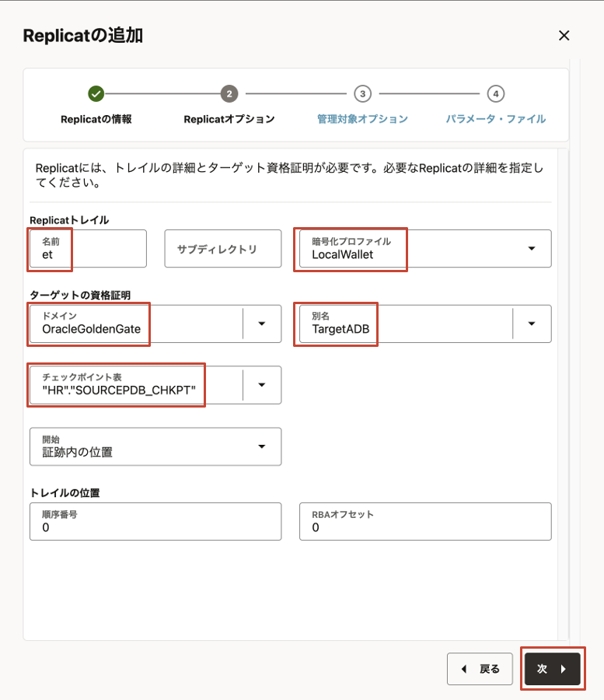Edit the 順序番号 field

point(155,521)
